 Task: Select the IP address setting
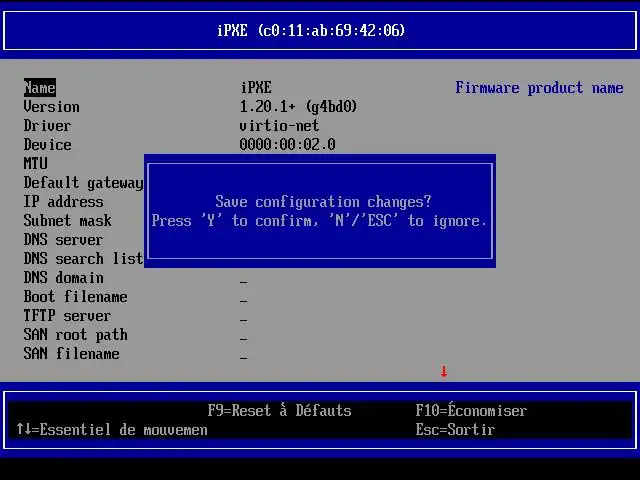63,202
